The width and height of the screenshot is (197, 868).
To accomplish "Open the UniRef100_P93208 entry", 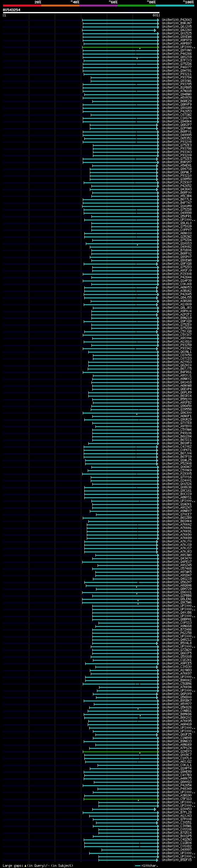I will 176,142.
